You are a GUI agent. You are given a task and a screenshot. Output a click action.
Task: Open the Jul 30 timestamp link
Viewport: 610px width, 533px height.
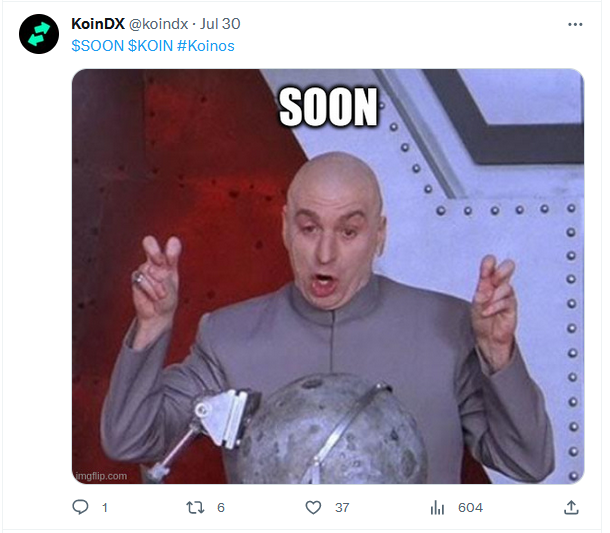pos(220,24)
